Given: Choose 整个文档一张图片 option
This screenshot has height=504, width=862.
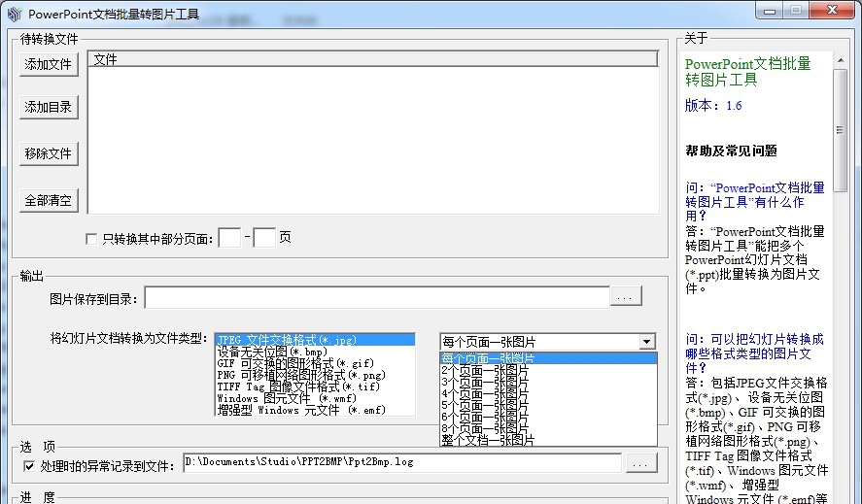Looking at the screenshot, I should coord(548,440).
